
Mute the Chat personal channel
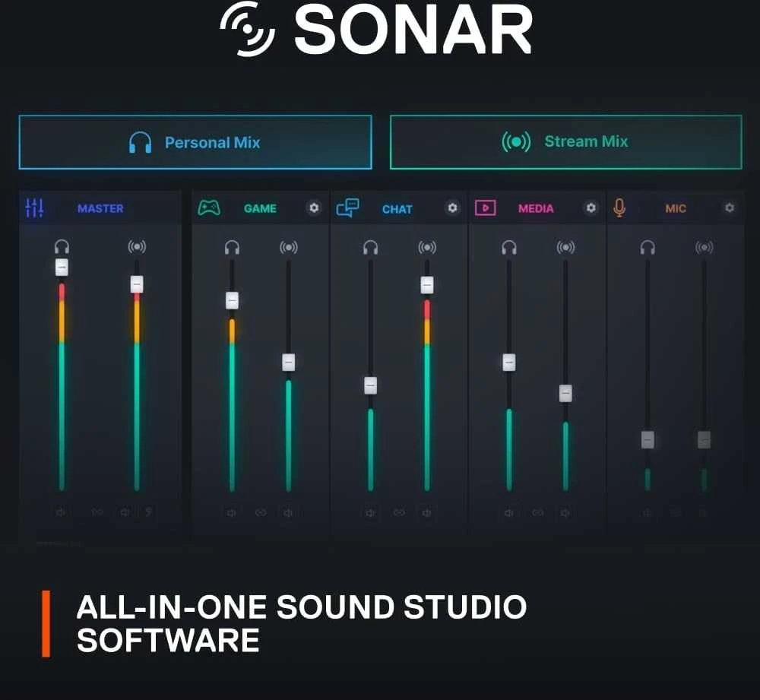[x=370, y=513]
